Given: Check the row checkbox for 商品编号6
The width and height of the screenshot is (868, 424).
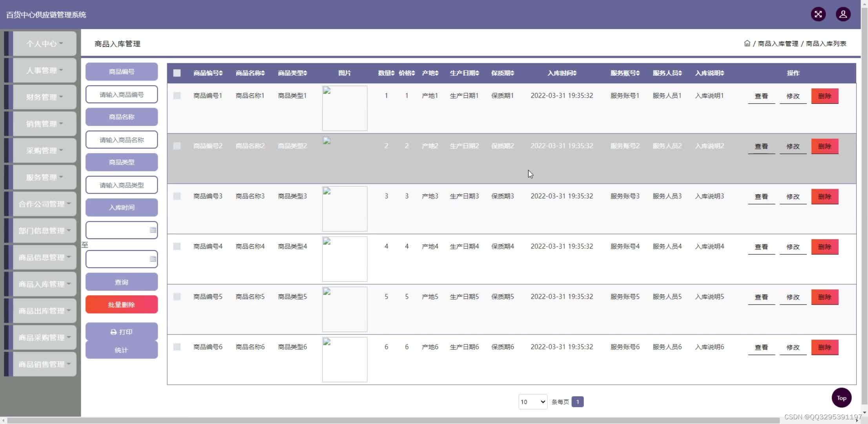Looking at the screenshot, I should point(177,347).
